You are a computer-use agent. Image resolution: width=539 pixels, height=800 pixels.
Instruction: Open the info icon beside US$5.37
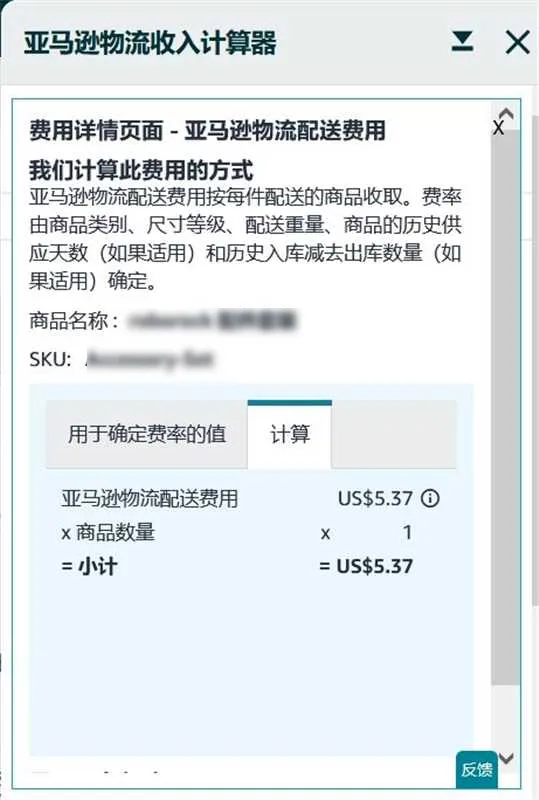[x=430, y=498]
